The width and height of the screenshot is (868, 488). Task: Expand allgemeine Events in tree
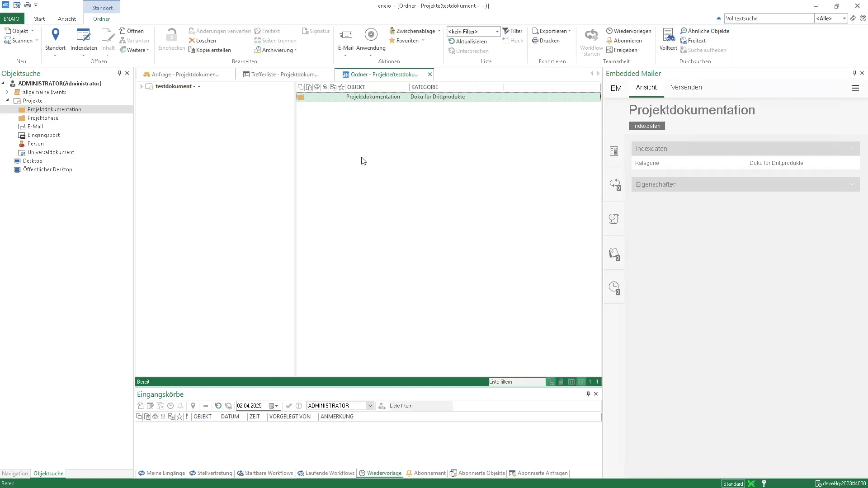(x=7, y=92)
